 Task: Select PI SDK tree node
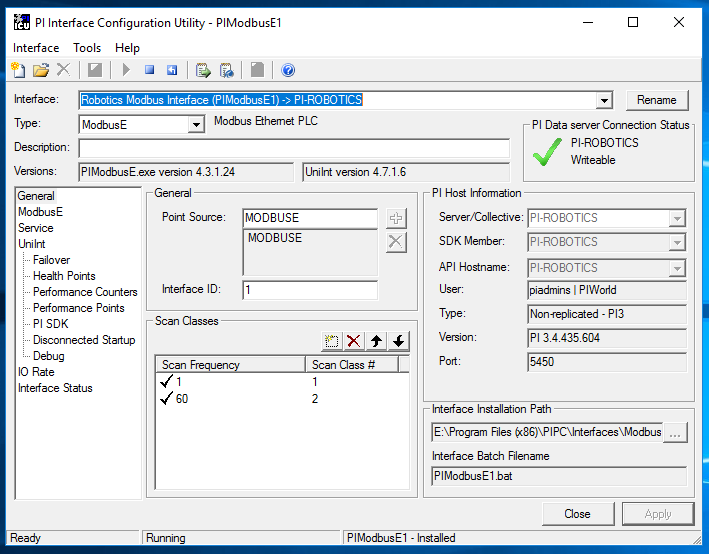[x=51, y=324]
